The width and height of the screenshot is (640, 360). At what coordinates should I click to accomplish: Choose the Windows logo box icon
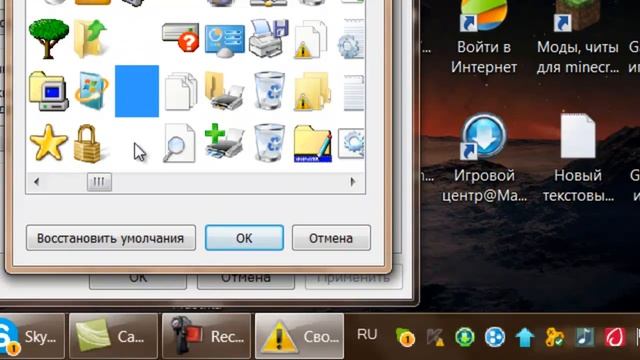(x=92, y=91)
